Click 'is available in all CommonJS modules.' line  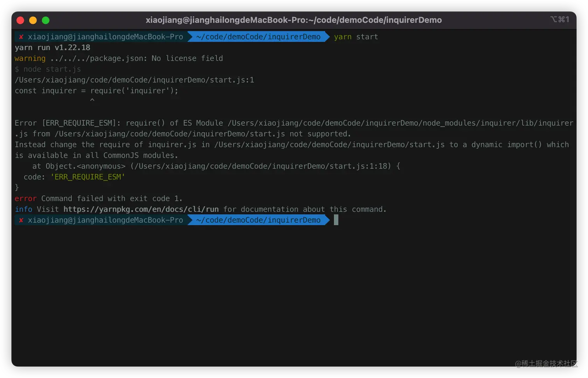(96, 155)
